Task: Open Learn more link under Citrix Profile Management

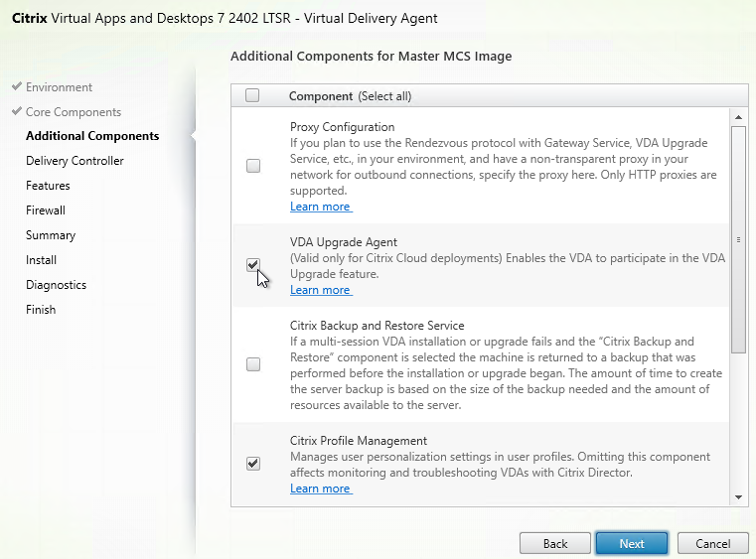Action: pos(321,489)
